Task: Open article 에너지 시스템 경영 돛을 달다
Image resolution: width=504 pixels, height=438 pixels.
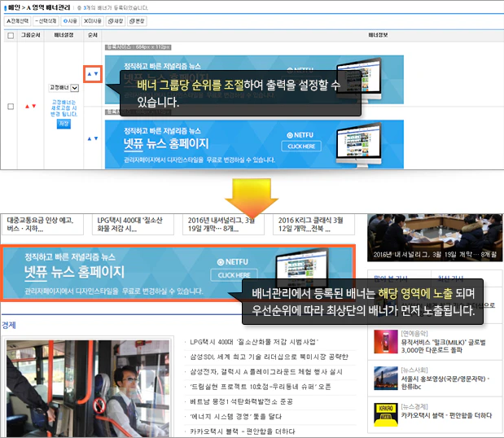Action: click(235, 417)
